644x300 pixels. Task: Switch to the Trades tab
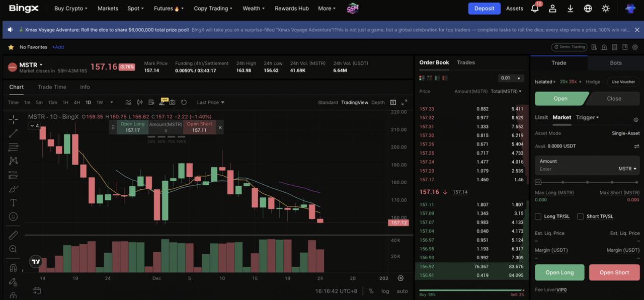[x=465, y=62]
